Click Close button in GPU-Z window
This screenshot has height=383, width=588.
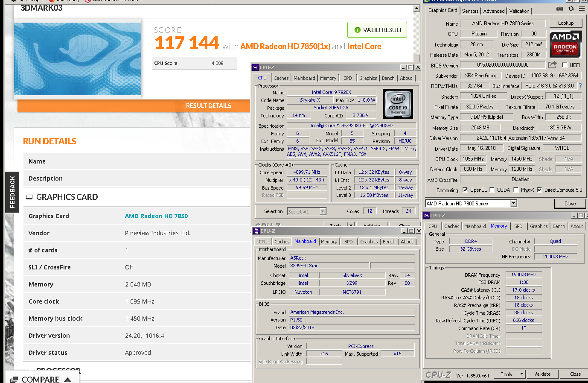(x=570, y=204)
